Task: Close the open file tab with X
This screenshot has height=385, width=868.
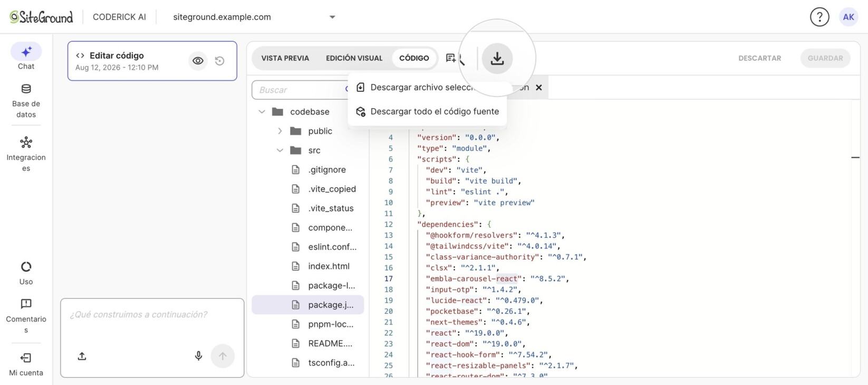Action: click(539, 88)
